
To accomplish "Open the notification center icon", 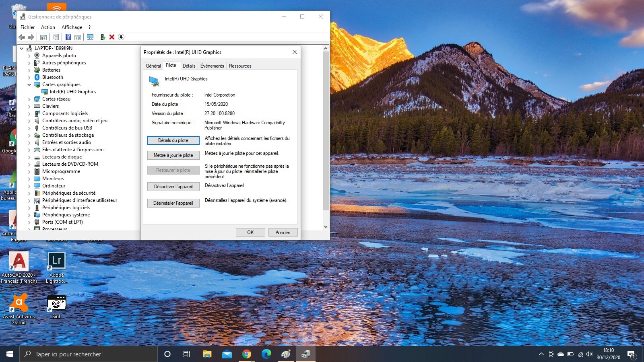I will point(632,354).
